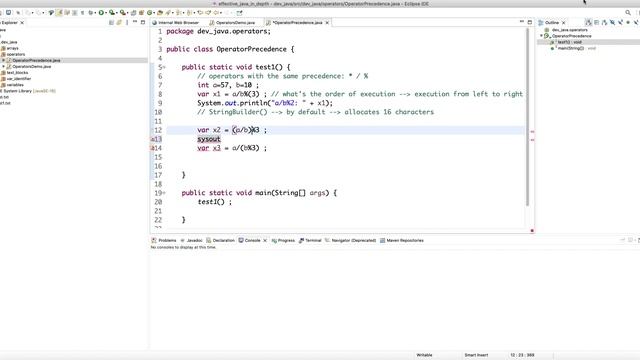Image resolution: width=640 pixels, height=360 pixels.
Task: Toggle Link with Editor in Package Explorer
Action: [x=119, y=22]
